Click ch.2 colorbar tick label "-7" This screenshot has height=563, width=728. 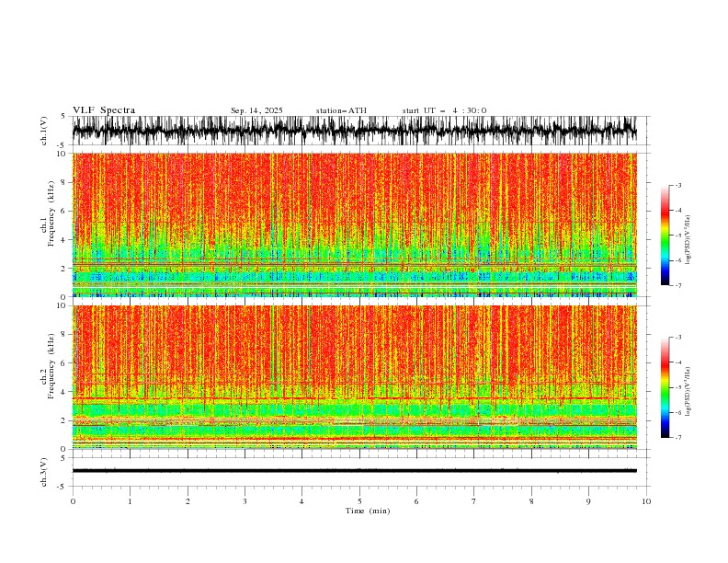point(678,438)
